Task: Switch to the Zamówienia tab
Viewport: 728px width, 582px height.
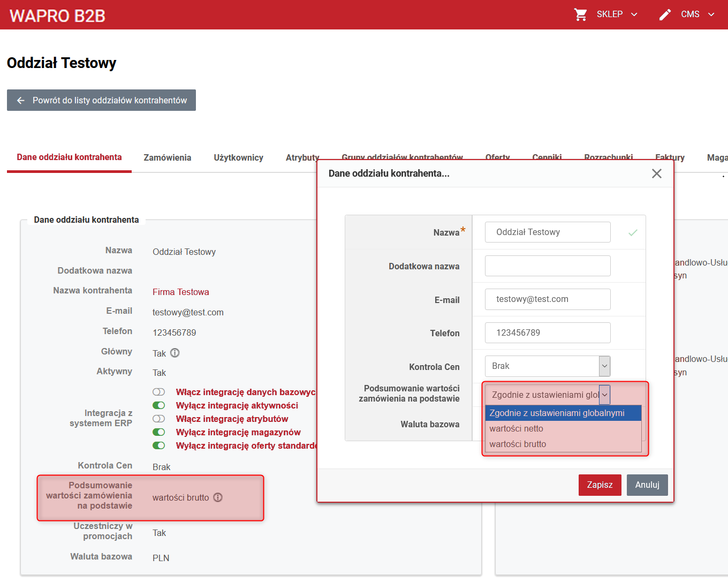Action: coord(168,157)
